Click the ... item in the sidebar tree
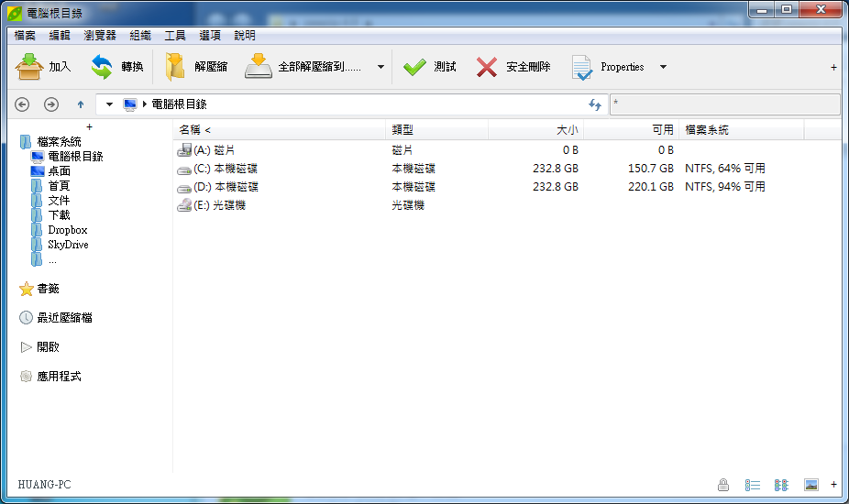The height and width of the screenshot is (504, 849). click(x=52, y=260)
